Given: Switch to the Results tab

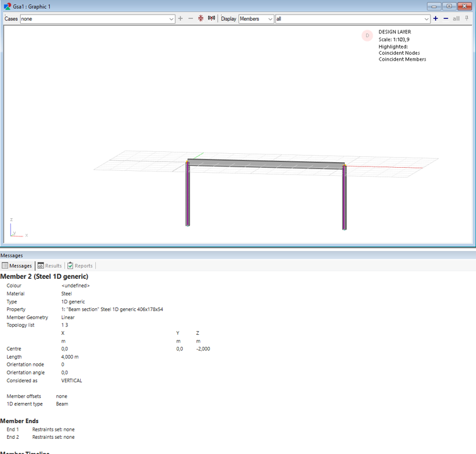Looking at the screenshot, I should 50,266.
